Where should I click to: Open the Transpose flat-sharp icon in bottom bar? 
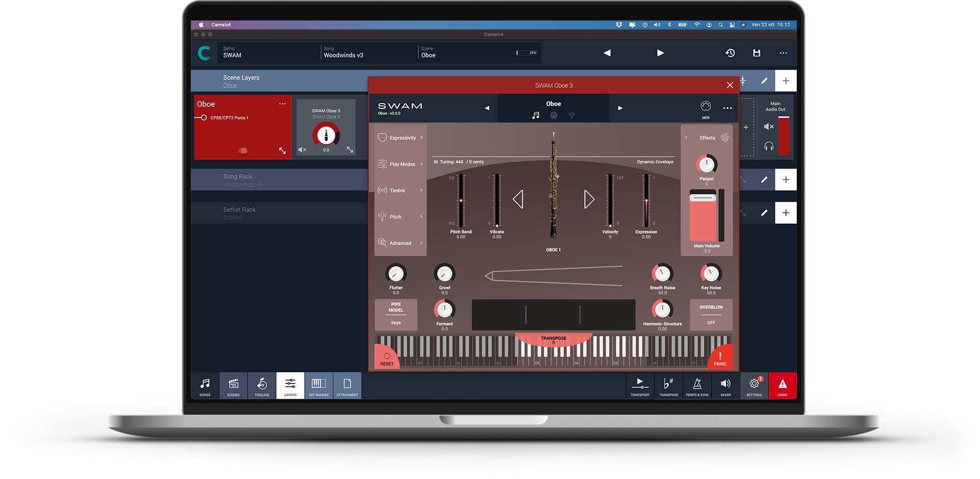pos(669,386)
